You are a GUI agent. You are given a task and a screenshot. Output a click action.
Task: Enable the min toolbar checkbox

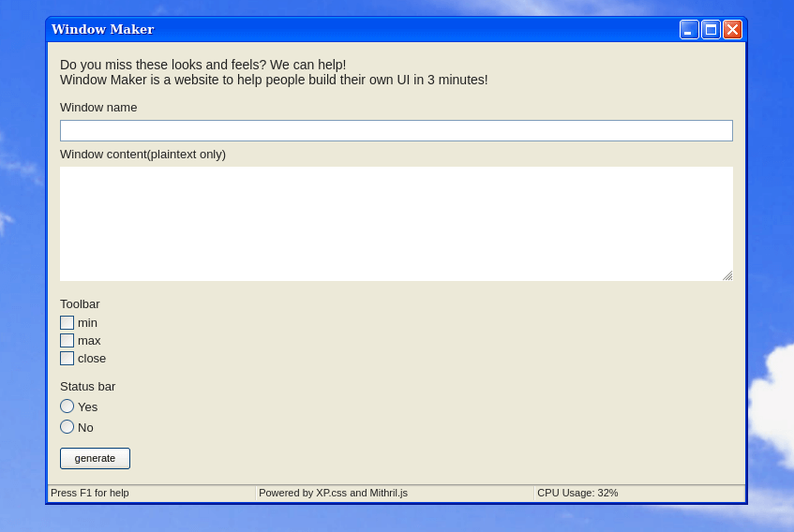67,323
